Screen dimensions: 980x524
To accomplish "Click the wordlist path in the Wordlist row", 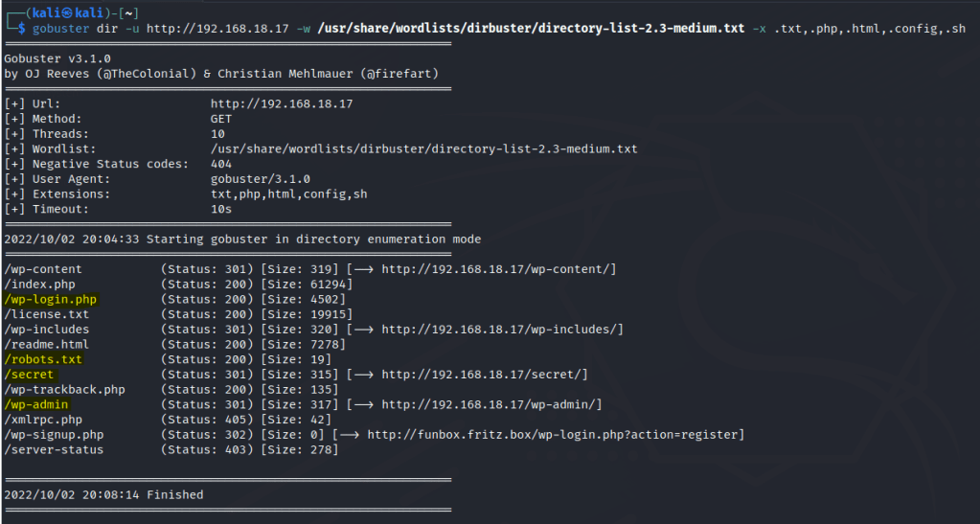I will click(x=423, y=148).
